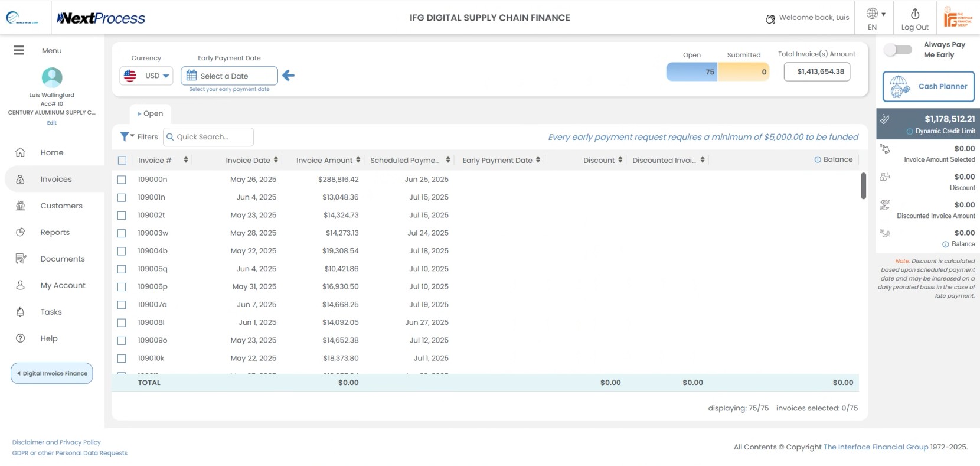Screen dimensions: 980x466
Task: Enable the Always Pay Me Early toggle
Action: (898, 50)
